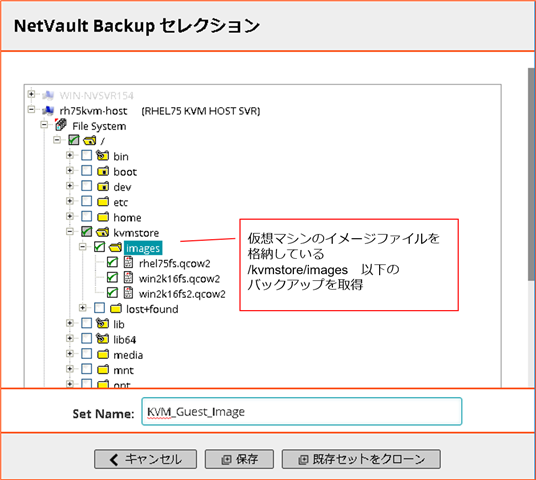Click the images folder icon

pos(115,247)
